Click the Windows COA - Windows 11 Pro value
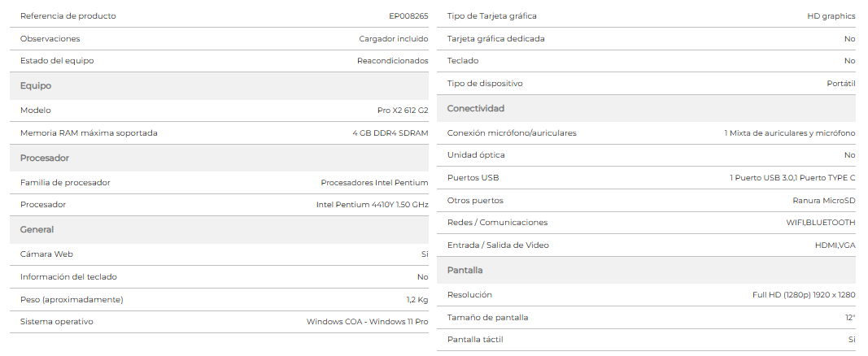This screenshot has width=868, height=356. pos(367,322)
